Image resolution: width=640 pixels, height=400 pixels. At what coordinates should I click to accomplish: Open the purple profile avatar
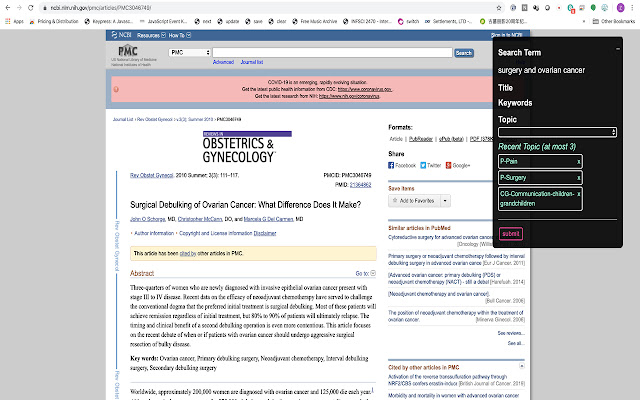tap(620, 8)
